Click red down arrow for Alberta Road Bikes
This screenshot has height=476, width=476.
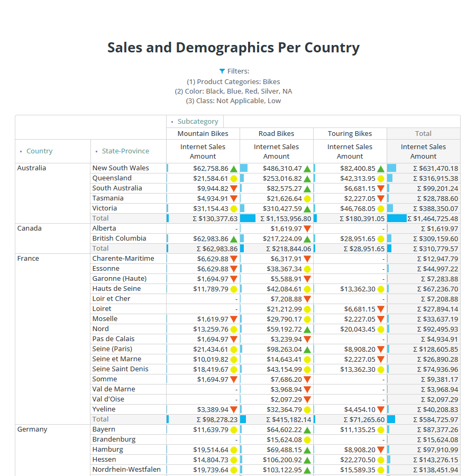(307, 229)
